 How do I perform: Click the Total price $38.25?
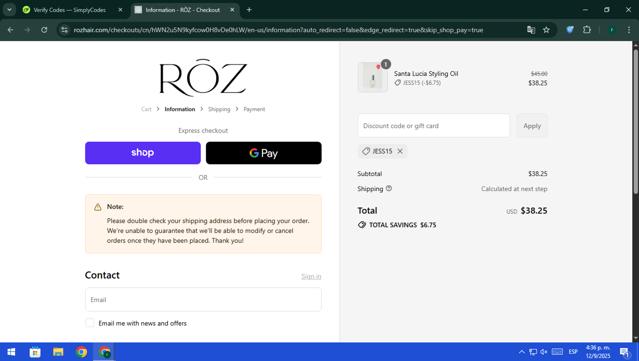(x=534, y=211)
